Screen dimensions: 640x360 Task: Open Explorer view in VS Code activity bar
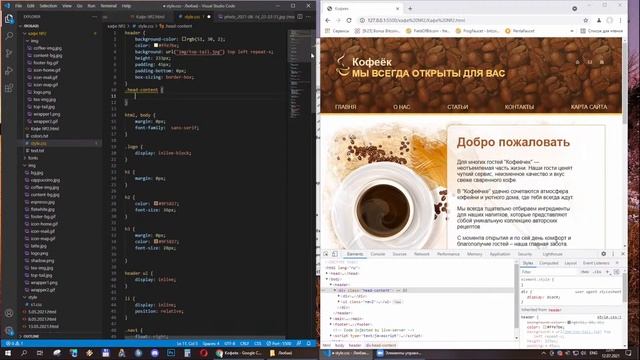point(9,19)
